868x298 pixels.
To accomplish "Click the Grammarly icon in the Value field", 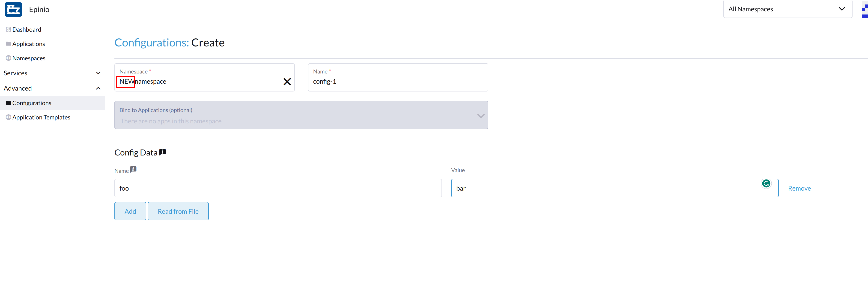I will (767, 183).
